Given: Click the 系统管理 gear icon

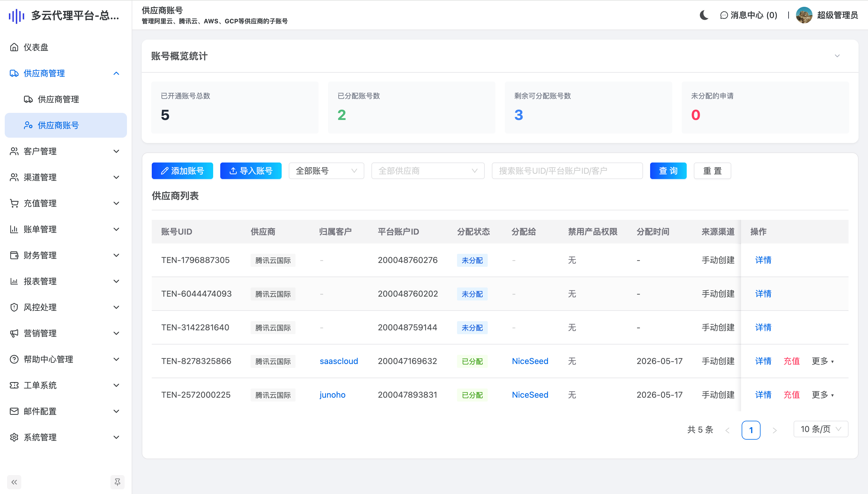Looking at the screenshot, I should click(14, 437).
